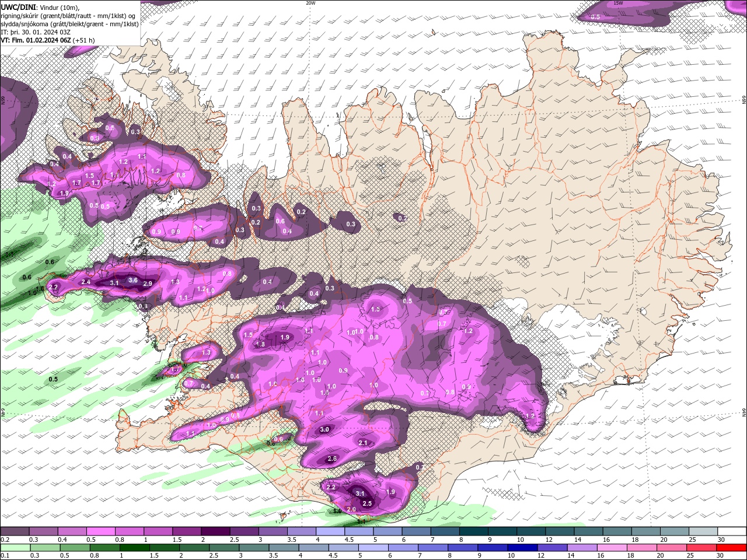747x560 pixels.
Task: Click the UWC/DINI model title
Action: click(17, 6)
